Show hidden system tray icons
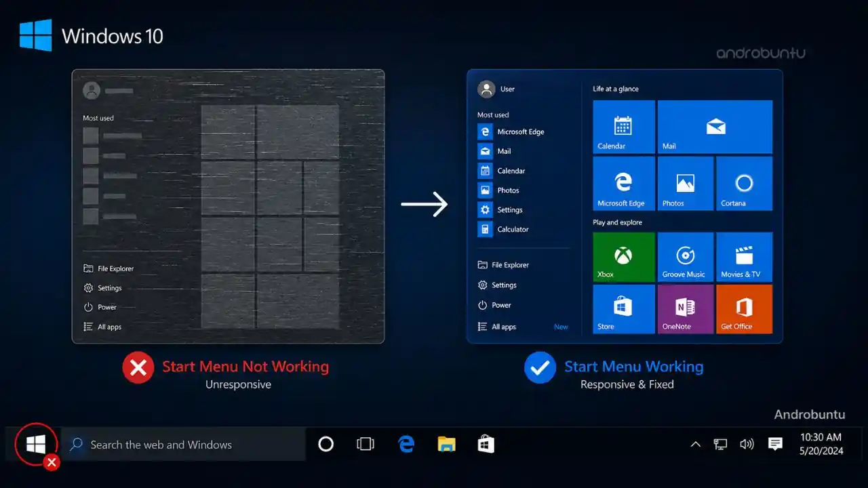Viewport: 868px width, 488px height. (x=695, y=445)
